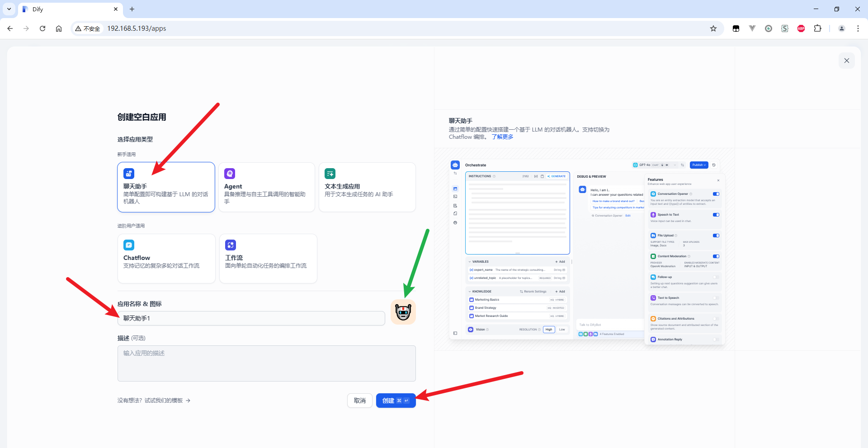Click the 描述 (可选) label

click(x=132, y=338)
